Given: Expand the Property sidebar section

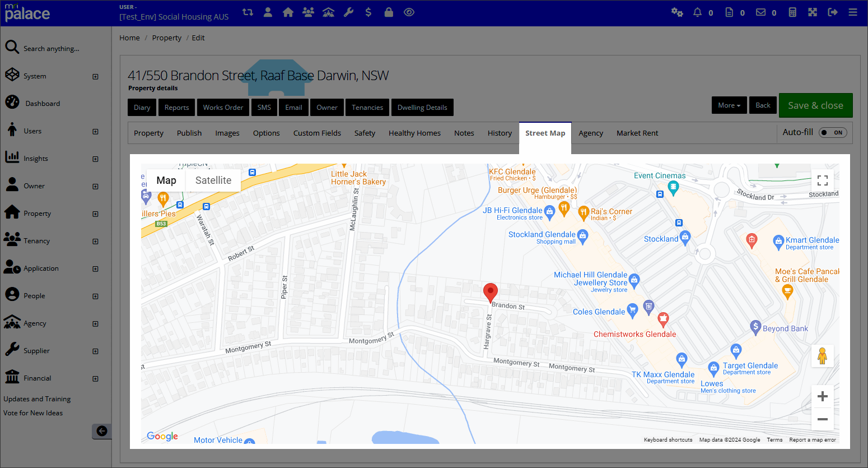Looking at the screenshot, I should pos(95,214).
